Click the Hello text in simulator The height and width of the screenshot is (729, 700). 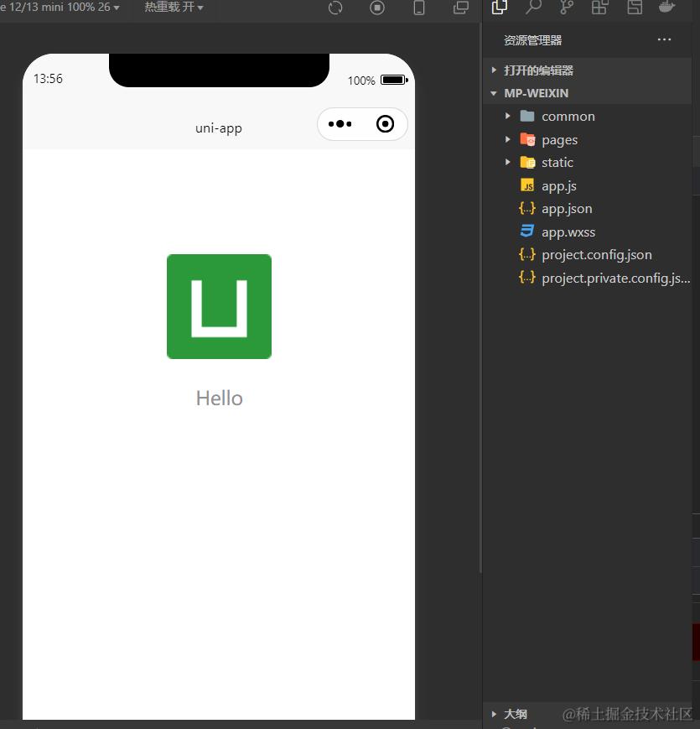[x=220, y=398]
